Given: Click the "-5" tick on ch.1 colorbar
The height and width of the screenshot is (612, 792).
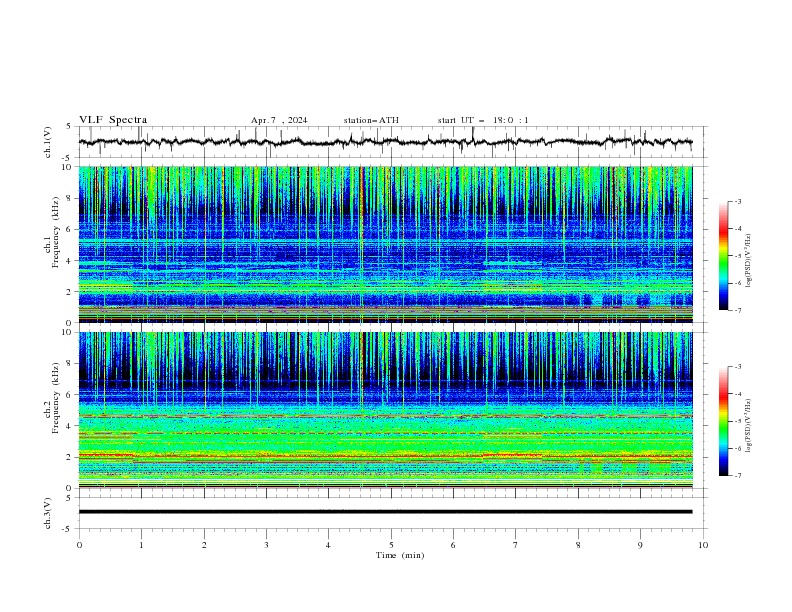Looking at the screenshot, I should [x=737, y=256].
